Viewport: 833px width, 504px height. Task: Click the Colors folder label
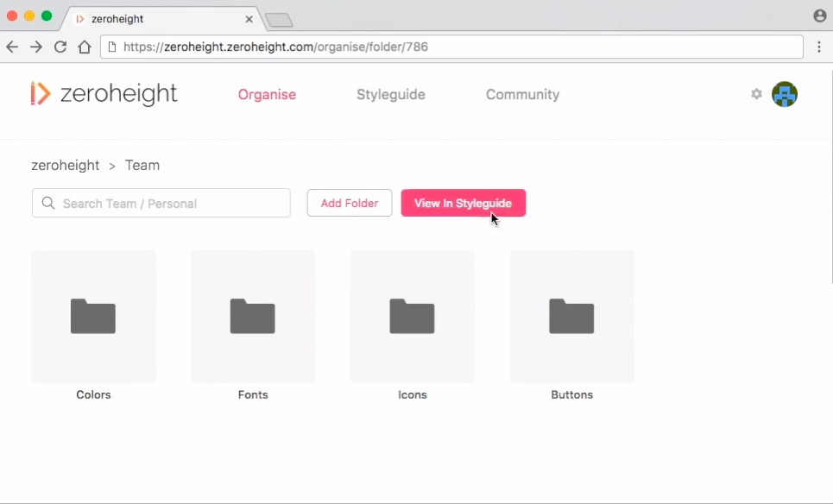[x=93, y=394]
